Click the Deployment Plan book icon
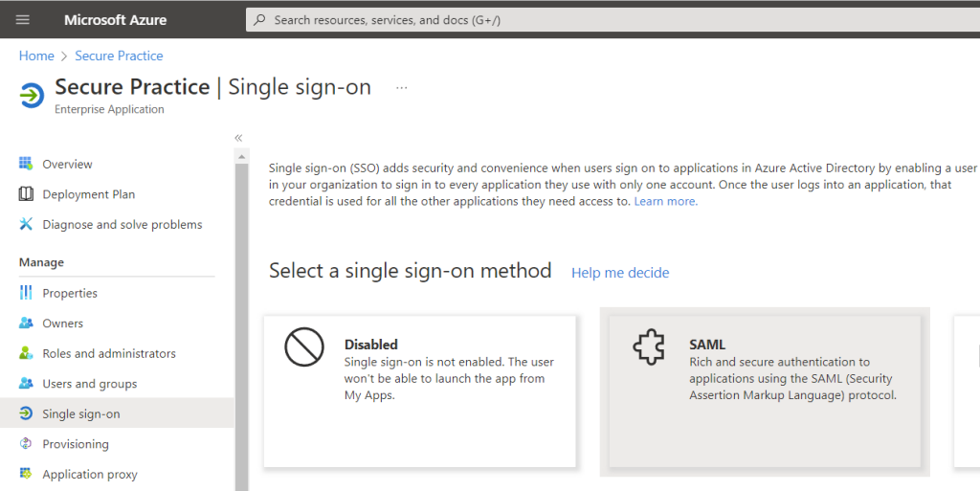This screenshot has width=980, height=491. [x=26, y=194]
